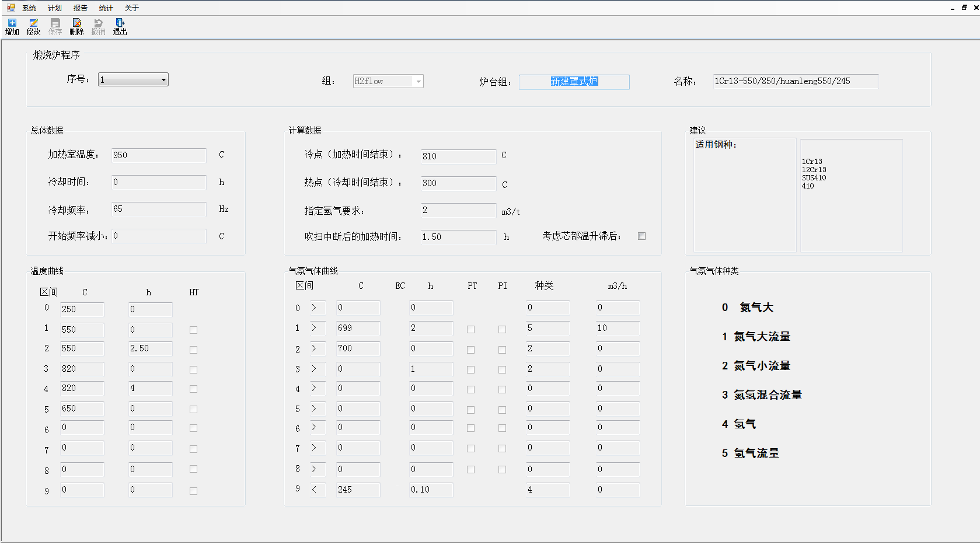This screenshot has height=548, width=980.
Task: Toggle the comparison arrow button in atmosphere row 9
Action: click(317, 490)
